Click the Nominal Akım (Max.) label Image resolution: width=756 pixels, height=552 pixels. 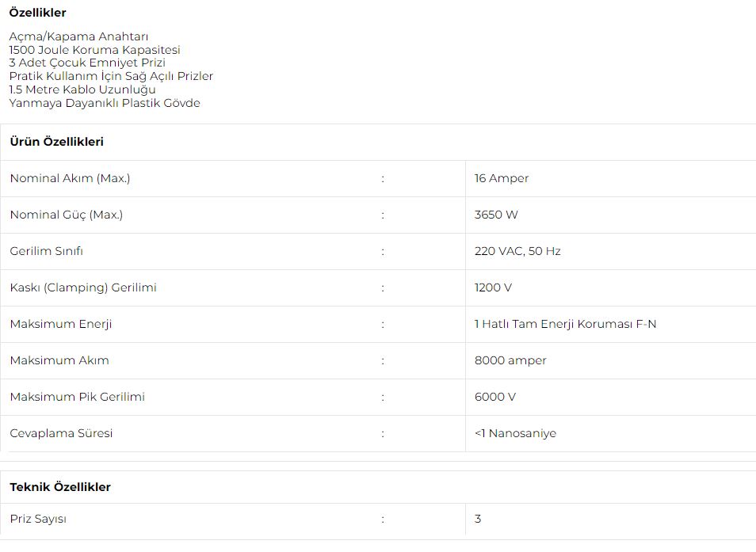coord(70,178)
